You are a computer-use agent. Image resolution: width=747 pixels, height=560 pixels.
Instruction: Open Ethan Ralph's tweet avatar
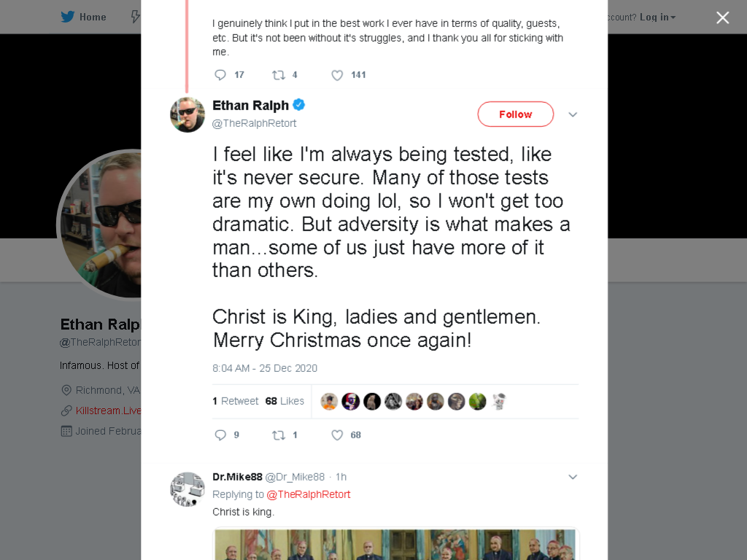(x=187, y=114)
